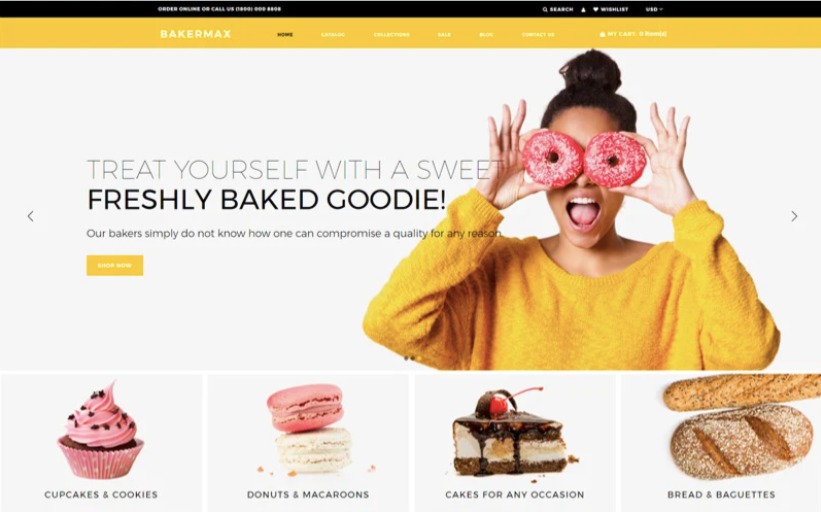
Task: Expand the USD currency dropdown
Action: point(654,9)
